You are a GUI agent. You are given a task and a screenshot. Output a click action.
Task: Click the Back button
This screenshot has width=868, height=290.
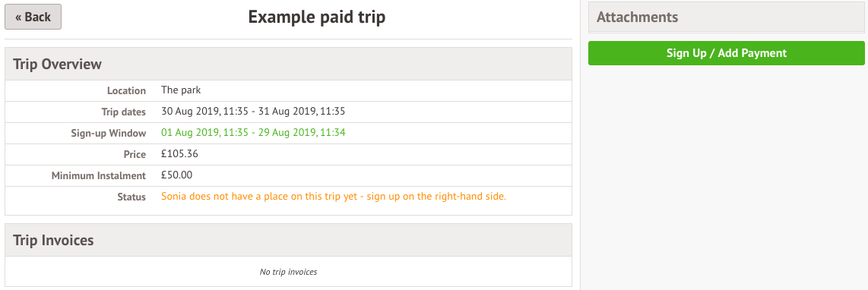pyautogui.click(x=33, y=17)
